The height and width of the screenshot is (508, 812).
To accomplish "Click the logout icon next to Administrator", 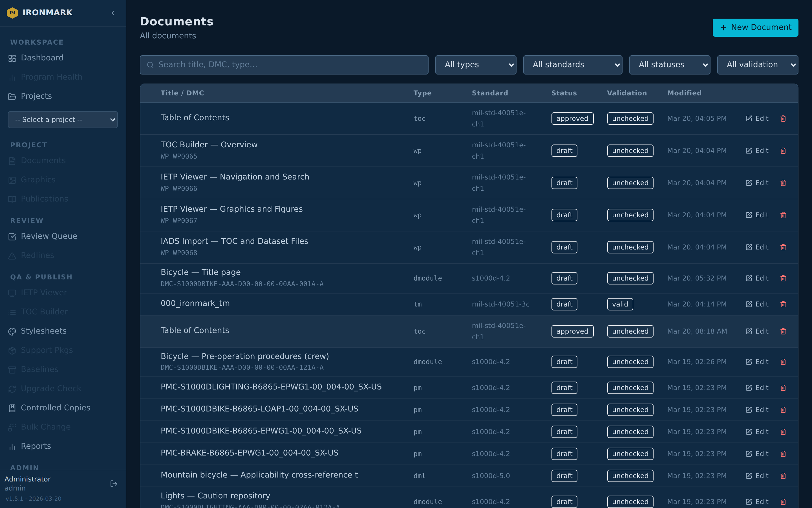I will pyautogui.click(x=114, y=483).
